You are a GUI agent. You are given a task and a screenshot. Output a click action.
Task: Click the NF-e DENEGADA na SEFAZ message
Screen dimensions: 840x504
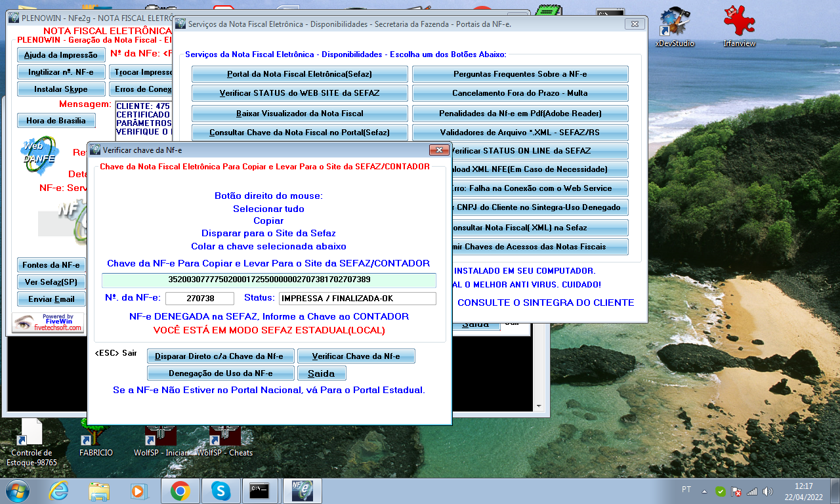pos(269,316)
